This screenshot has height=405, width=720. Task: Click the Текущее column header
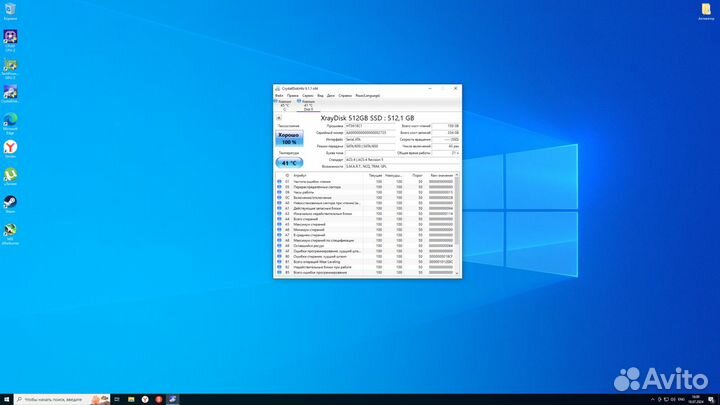click(x=375, y=175)
